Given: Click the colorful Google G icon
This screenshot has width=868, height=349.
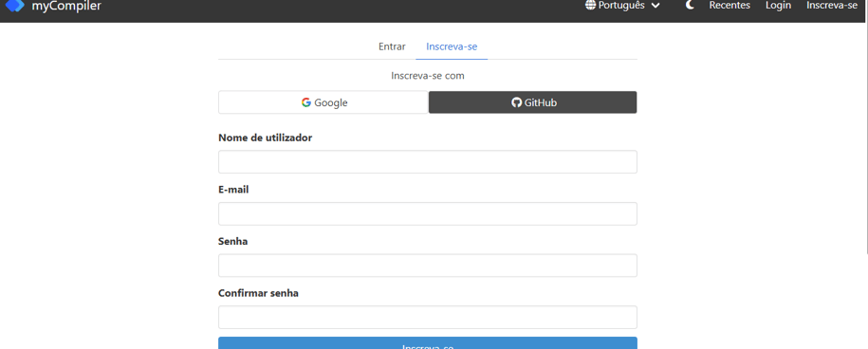Looking at the screenshot, I should [306, 102].
